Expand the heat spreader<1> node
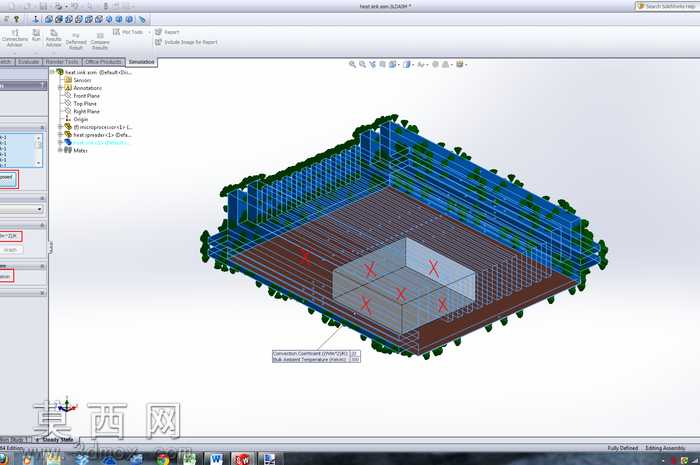 pos(60,135)
